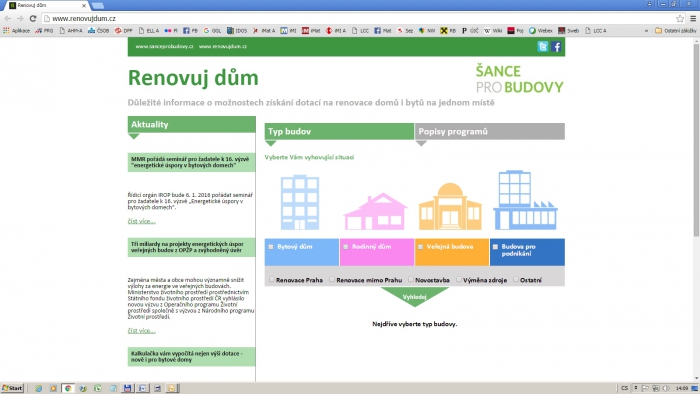This screenshot has height=394, width=700.
Task: Check the Bytový dům checkbox
Action: coord(271,247)
